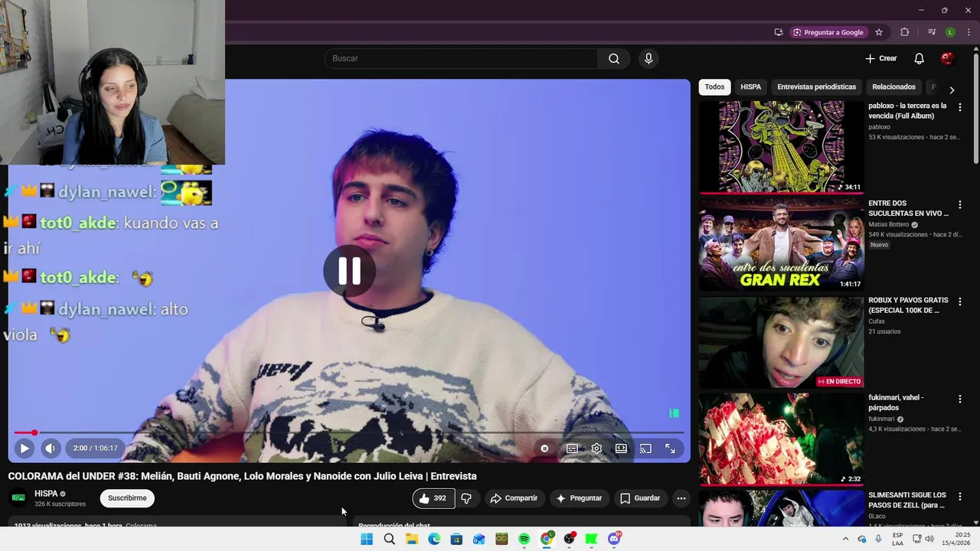
Task: Open the Chrome profile avatar L
Action: pyautogui.click(x=950, y=32)
